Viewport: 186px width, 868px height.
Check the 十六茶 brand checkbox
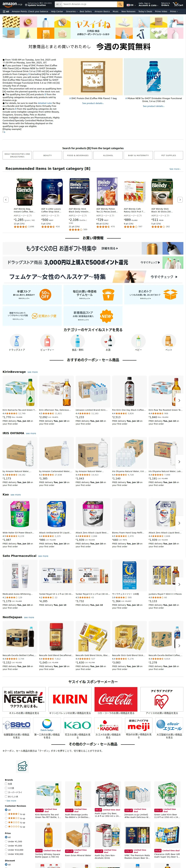click(6, 788)
